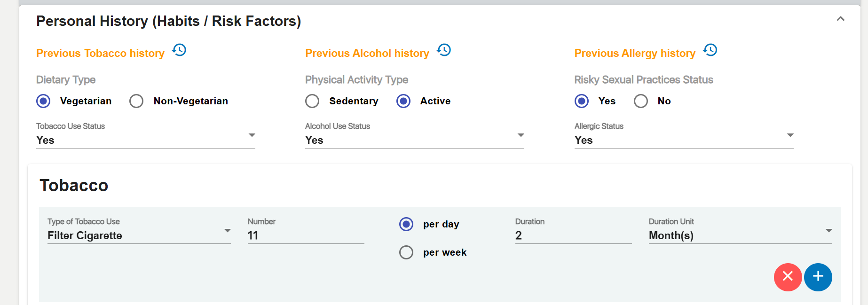Screen dimensions: 868x305
Task: Open the Duration Unit dropdown
Action: point(740,235)
